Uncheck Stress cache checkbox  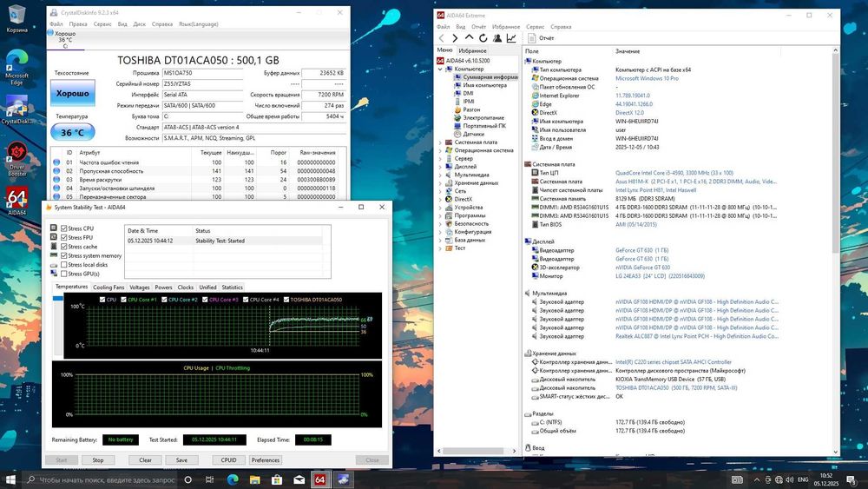[63, 247]
